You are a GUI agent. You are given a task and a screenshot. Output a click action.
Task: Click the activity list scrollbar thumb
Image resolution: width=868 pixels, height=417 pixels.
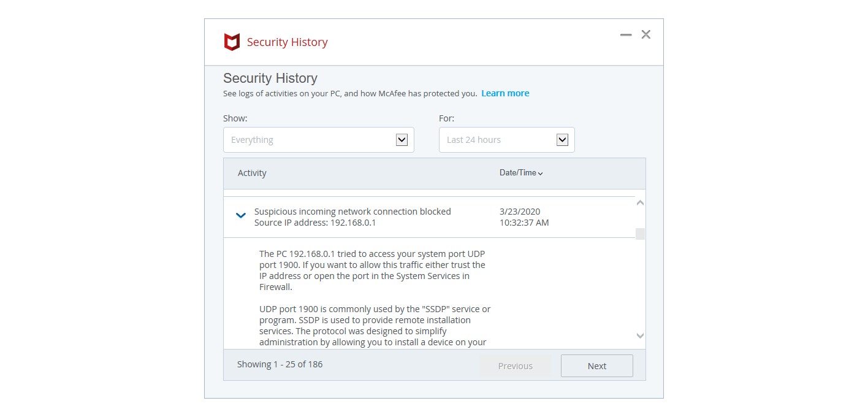coord(640,234)
